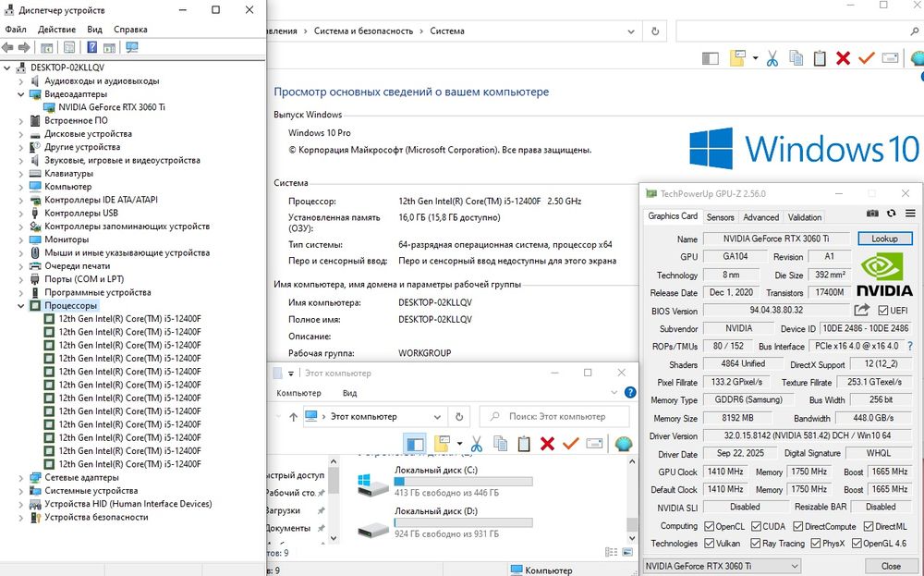
Task: Toggle the CUDA checkbox
Action: (x=756, y=526)
